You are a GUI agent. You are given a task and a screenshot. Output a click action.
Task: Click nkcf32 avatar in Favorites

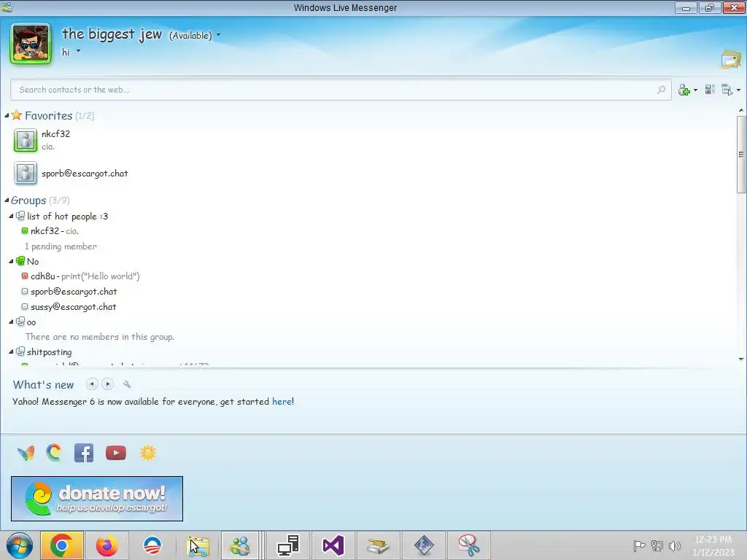pyautogui.click(x=26, y=141)
